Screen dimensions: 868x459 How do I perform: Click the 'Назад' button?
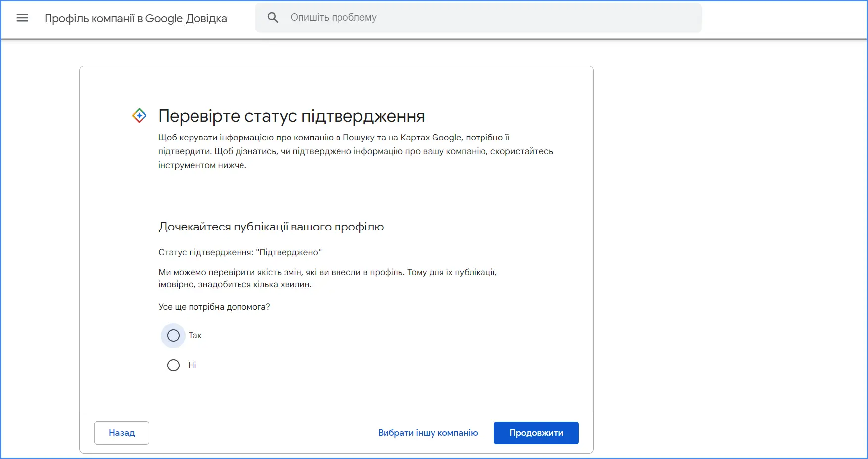tap(122, 433)
